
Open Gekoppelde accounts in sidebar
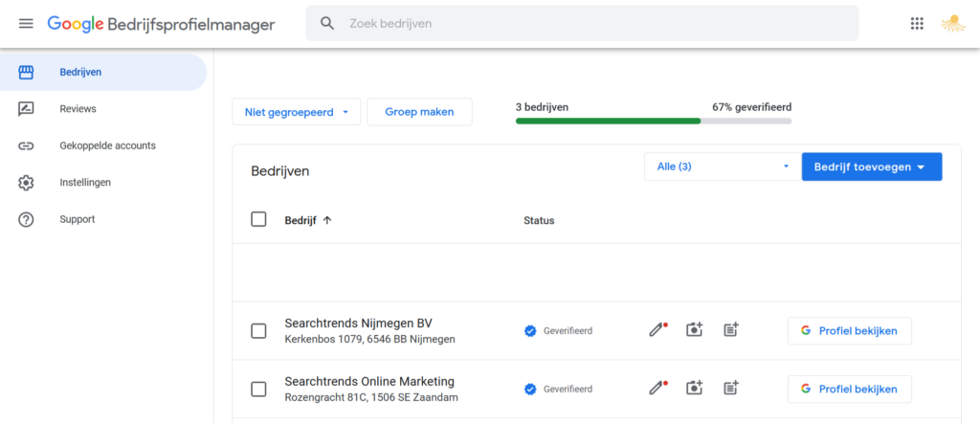(103, 145)
